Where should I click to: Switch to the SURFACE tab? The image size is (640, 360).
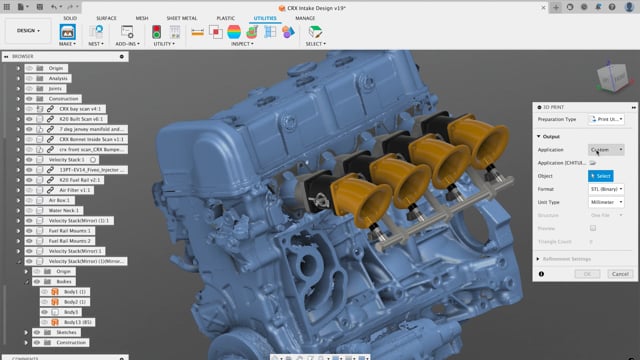coord(106,18)
